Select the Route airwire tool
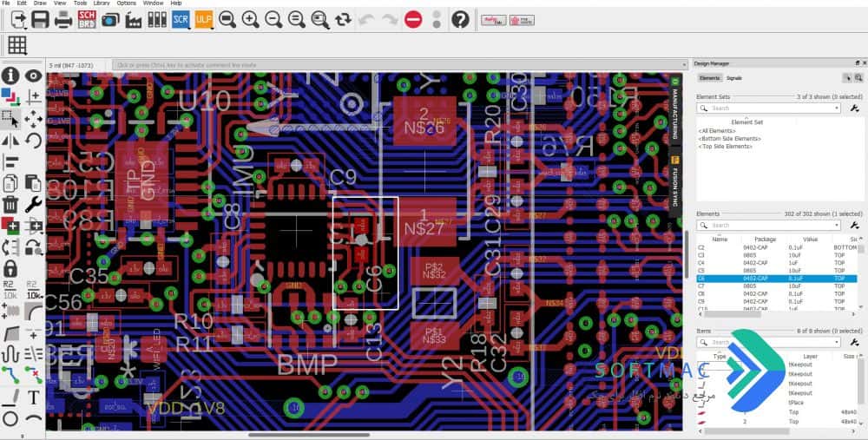The height and width of the screenshot is (440, 868). click(10, 376)
